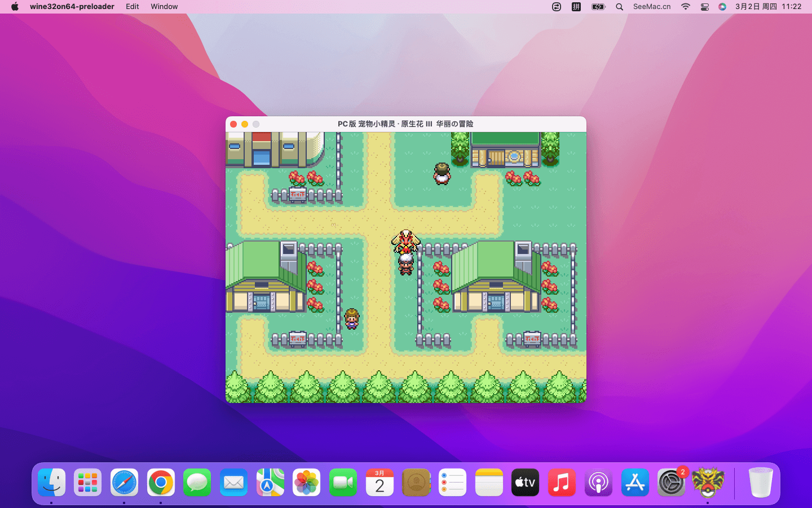Launch Music app from dock
812x508 pixels.
pos(562,483)
